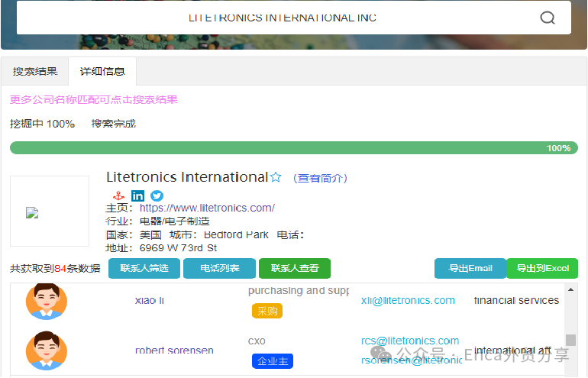Screen dimensions: 588x378
Task: Click the address 6969 W 73rd St
Action: click(x=178, y=248)
